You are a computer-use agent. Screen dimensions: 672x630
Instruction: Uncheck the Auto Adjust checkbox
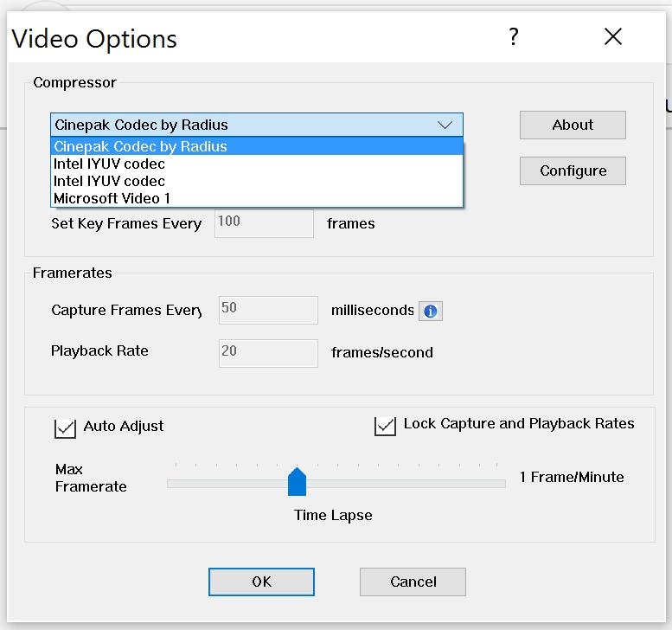pos(65,427)
